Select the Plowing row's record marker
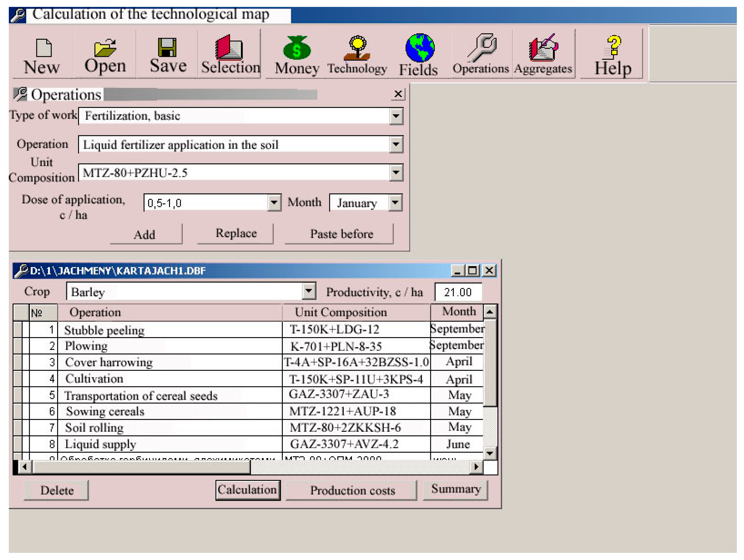The width and height of the screenshot is (744, 560). (x=17, y=346)
